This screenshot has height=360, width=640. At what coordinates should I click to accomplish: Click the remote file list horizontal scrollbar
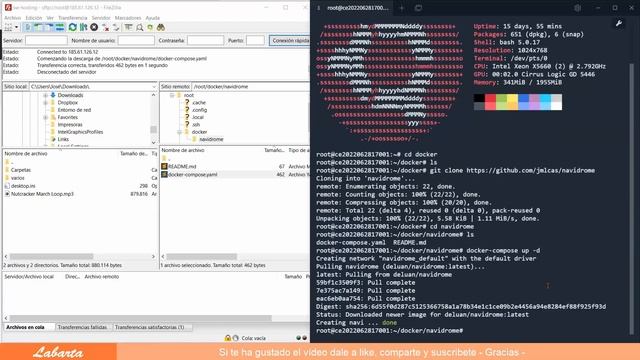point(201,256)
